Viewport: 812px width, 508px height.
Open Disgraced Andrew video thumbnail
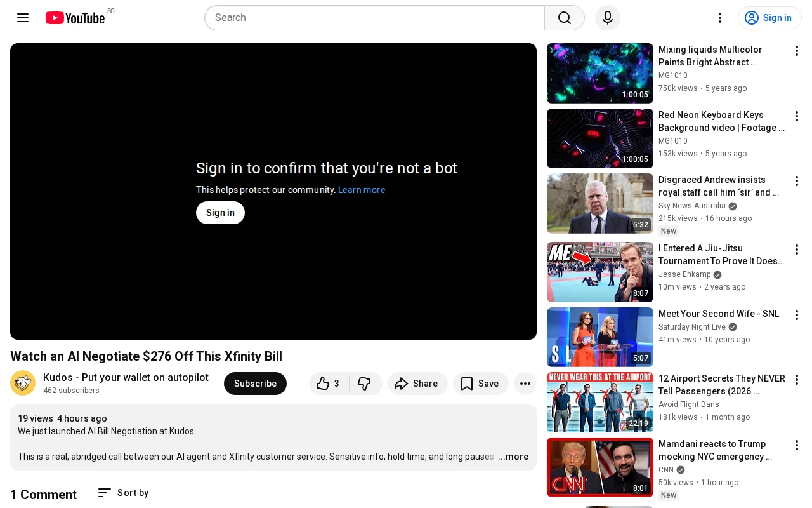point(600,203)
